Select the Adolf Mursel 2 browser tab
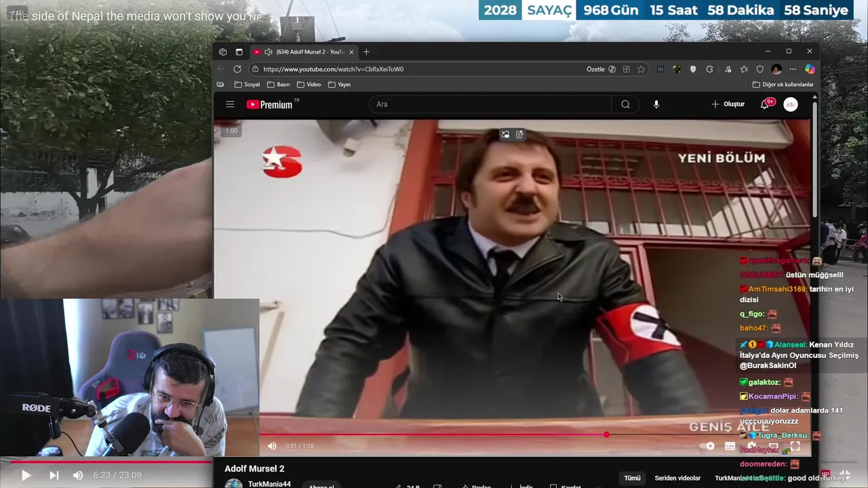 pos(303,52)
